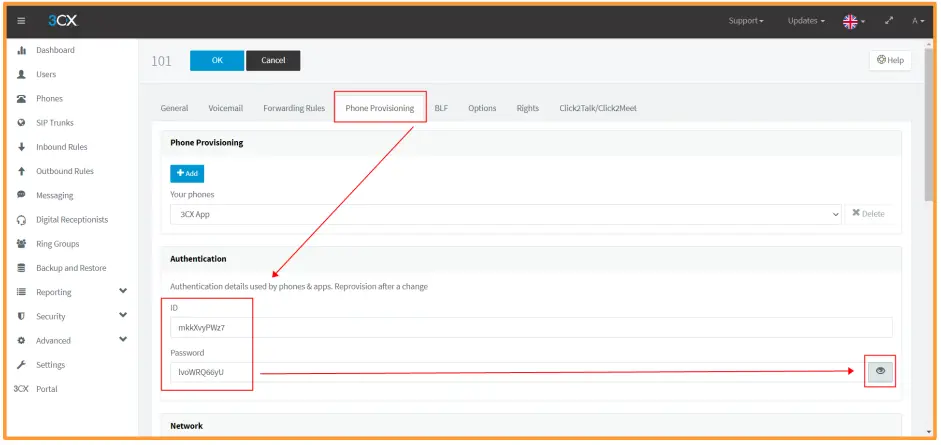Open the Help button

[890, 60]
